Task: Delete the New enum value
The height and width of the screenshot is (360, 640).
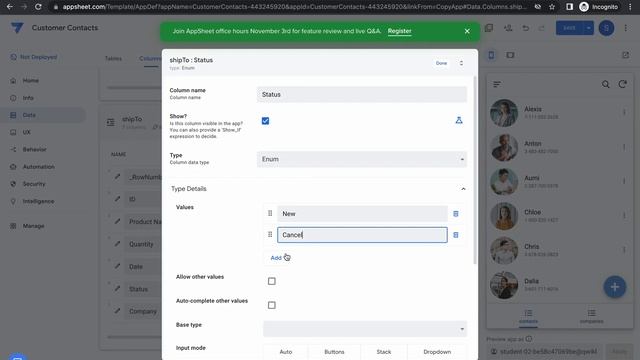Action: coord(456,214)
